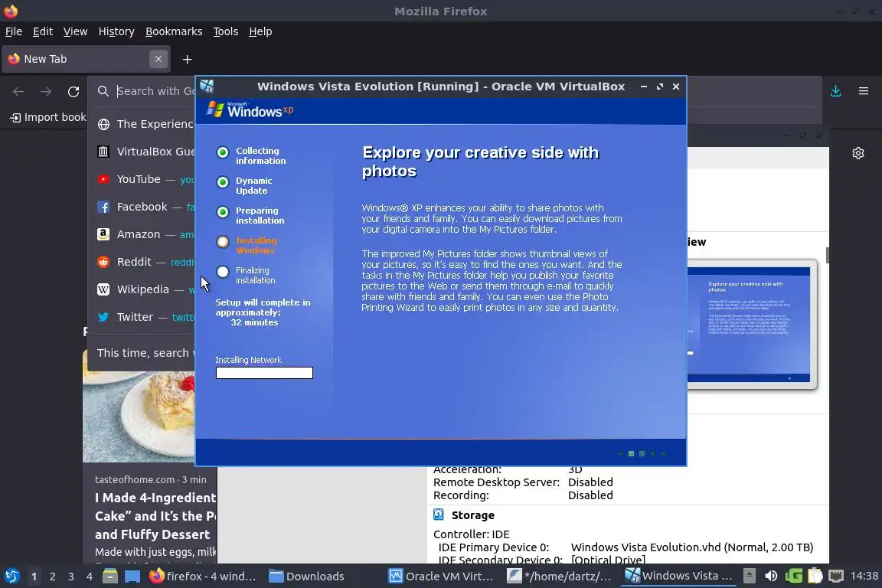This screenshot has width=882, height=588.
Task: Close the Windows Vista Evolution VM window
Action: click(676, 87)
